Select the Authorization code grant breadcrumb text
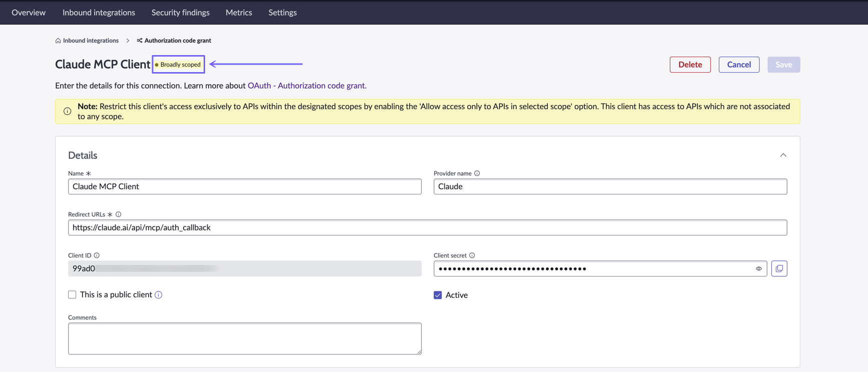 tap(178, 41)
